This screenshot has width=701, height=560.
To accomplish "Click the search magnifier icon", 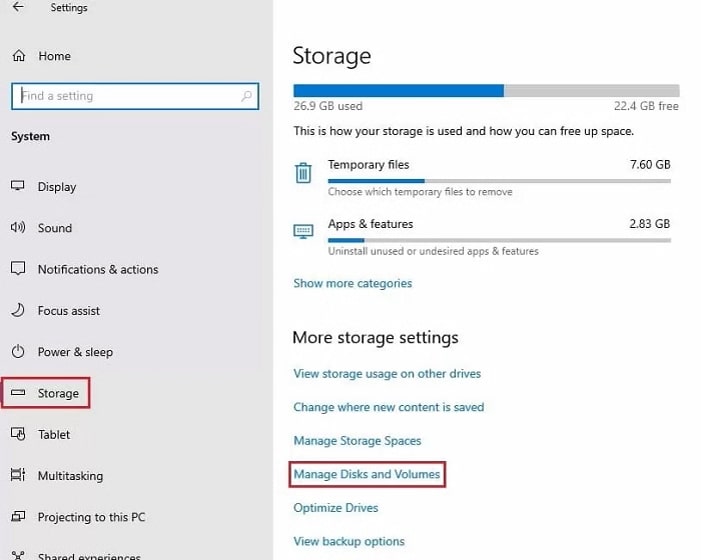I will (x=246, y=96).
